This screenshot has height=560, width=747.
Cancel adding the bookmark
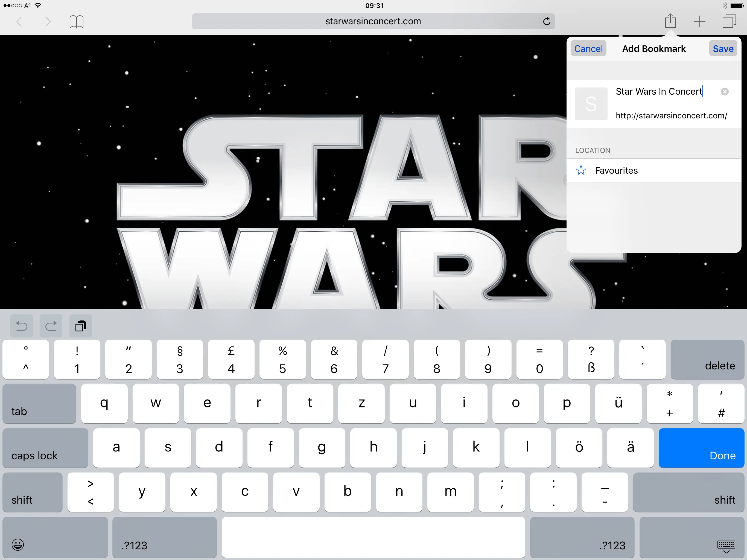[588, 49]
